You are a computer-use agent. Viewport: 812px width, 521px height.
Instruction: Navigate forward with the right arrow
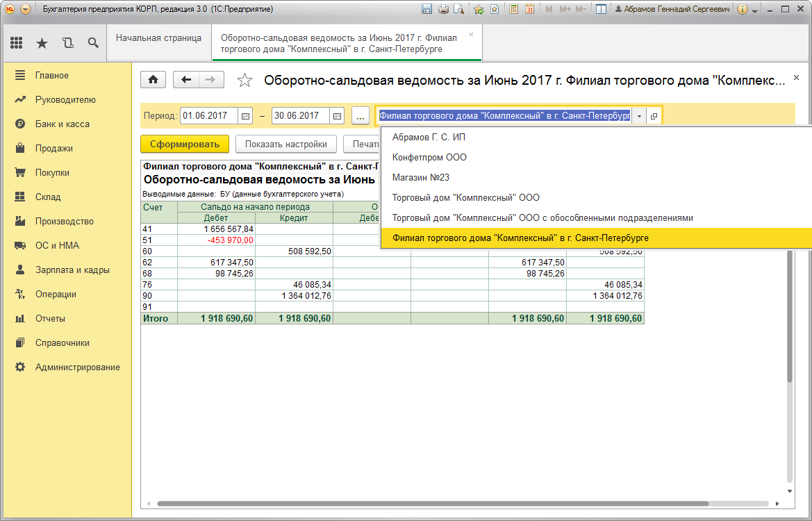pos(210,80)
